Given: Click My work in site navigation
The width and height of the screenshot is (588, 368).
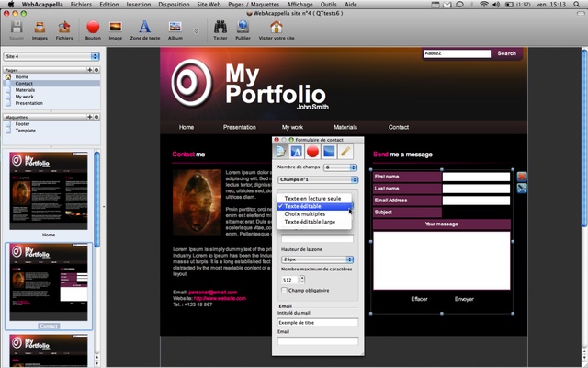Looking at the screenshot, I should pyautogui.click(x=292, y=127).
